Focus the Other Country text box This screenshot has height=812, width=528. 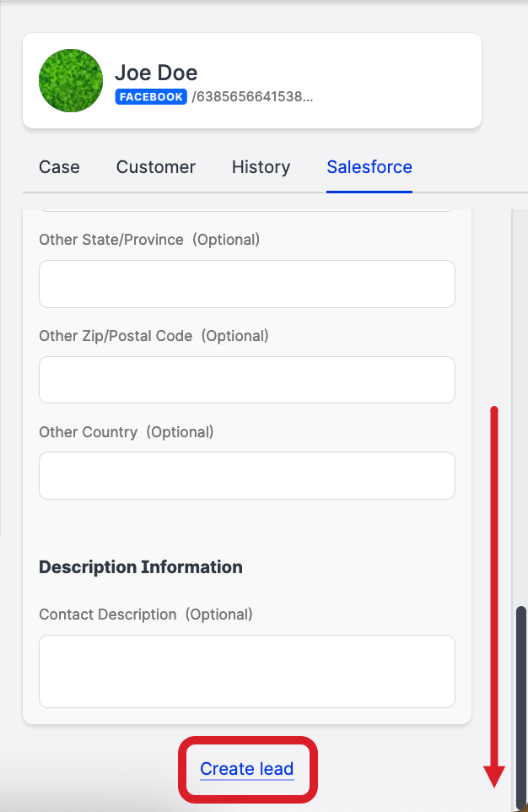tap(247, 475)
